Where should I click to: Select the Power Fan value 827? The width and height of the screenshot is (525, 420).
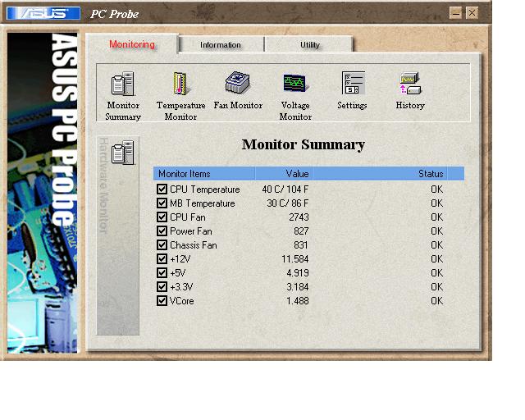click(x=301, y=231)
